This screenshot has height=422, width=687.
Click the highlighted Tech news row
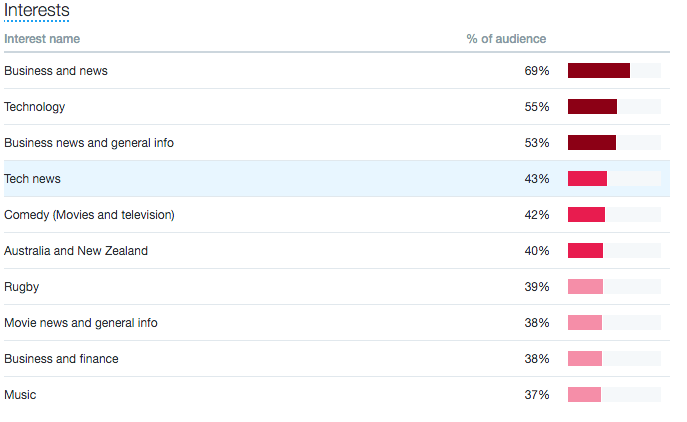click(x=336, y=178)
